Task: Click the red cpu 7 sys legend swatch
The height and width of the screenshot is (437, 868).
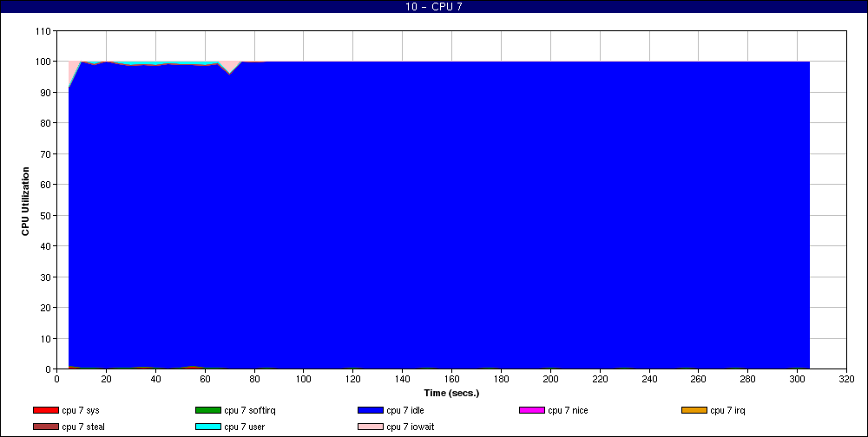Action: pos(46,410)
